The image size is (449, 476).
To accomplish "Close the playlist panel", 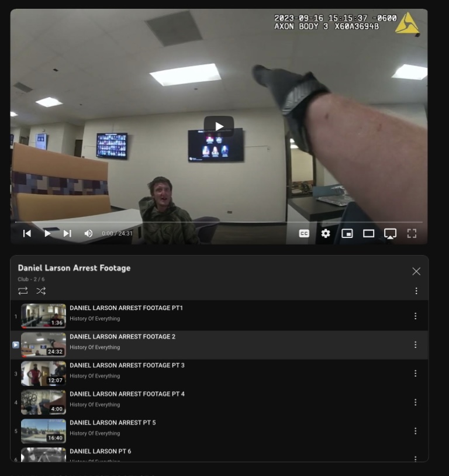I will point(416,271).
